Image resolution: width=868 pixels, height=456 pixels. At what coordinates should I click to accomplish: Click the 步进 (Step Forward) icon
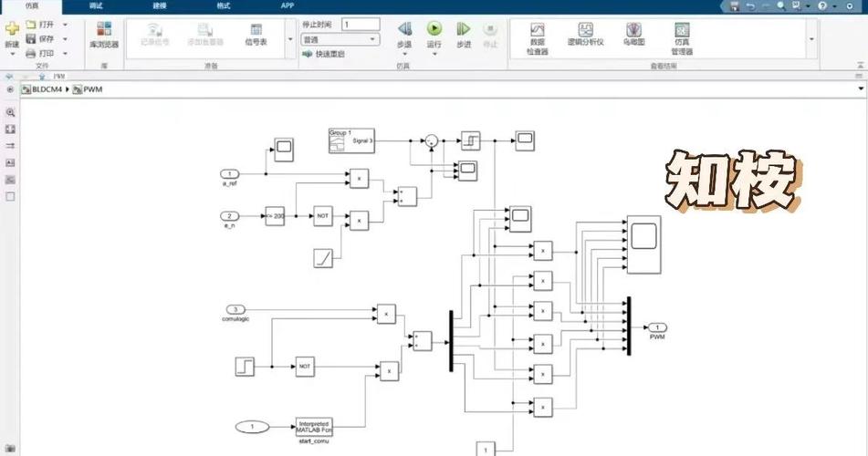pos(464,30)
